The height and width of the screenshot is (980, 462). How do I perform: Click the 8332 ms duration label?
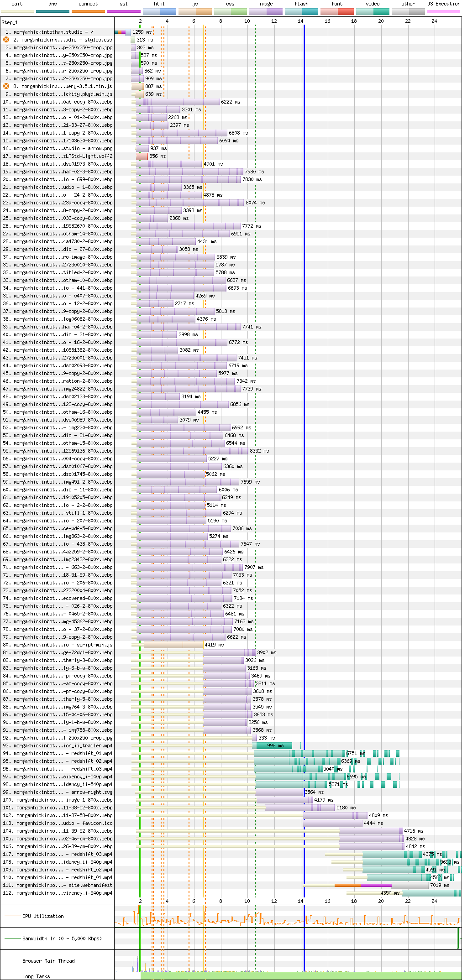(259, 451)
